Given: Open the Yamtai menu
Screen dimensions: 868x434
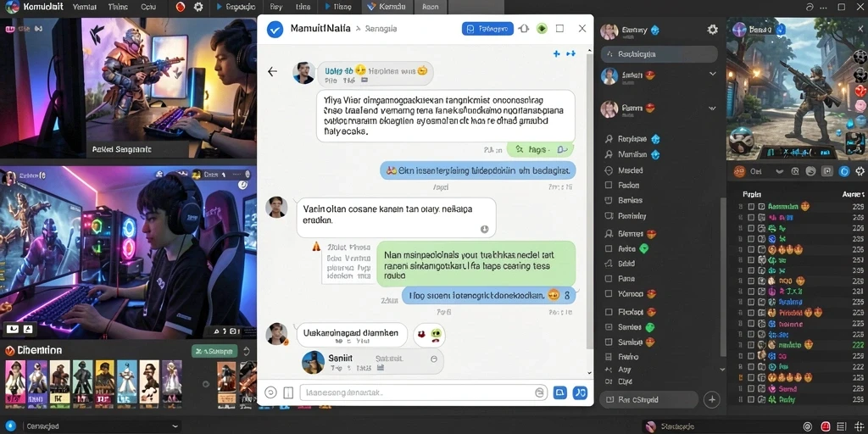Looking at the screenshot, I should click(84, 7).
